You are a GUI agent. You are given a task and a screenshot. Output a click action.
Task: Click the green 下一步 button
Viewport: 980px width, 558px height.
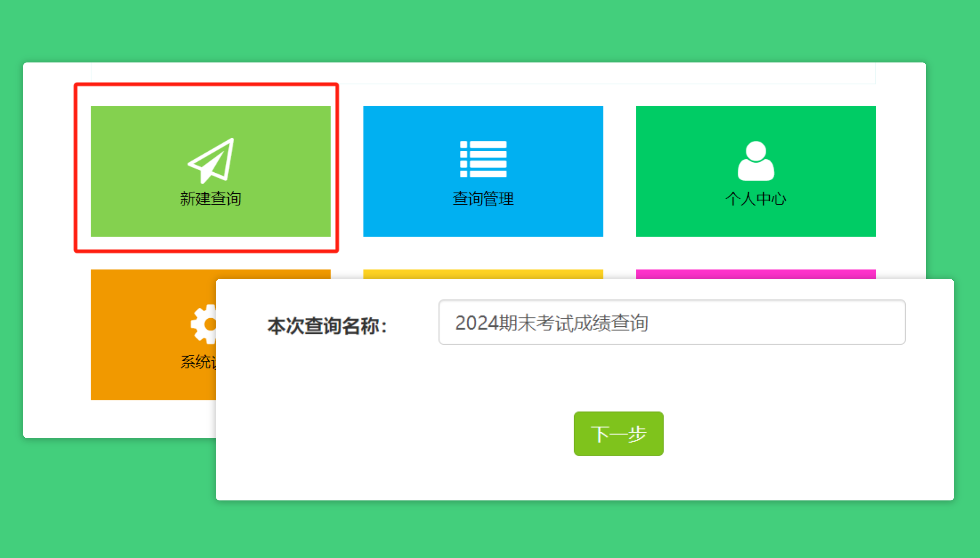[619, 433]
